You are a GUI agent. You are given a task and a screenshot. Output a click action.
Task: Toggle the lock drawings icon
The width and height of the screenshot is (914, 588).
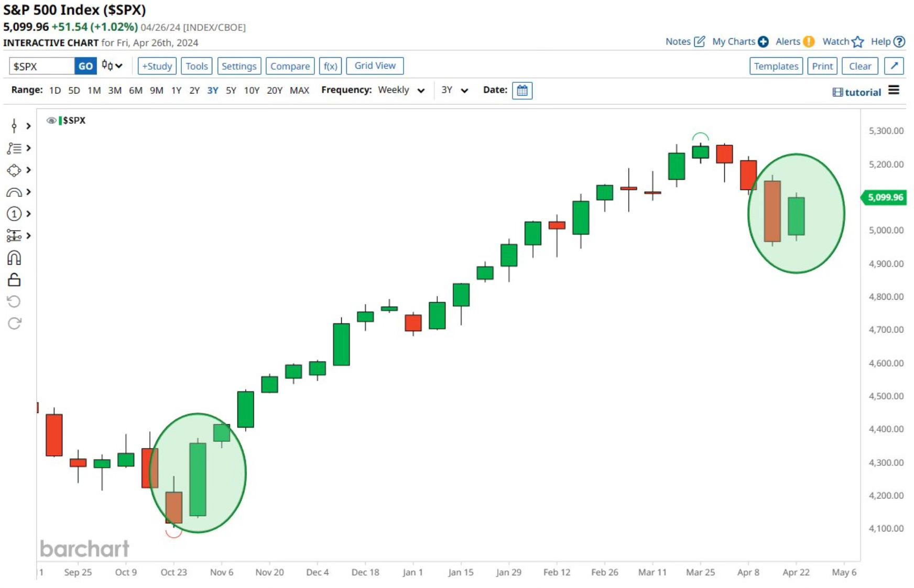click(14, 280)
